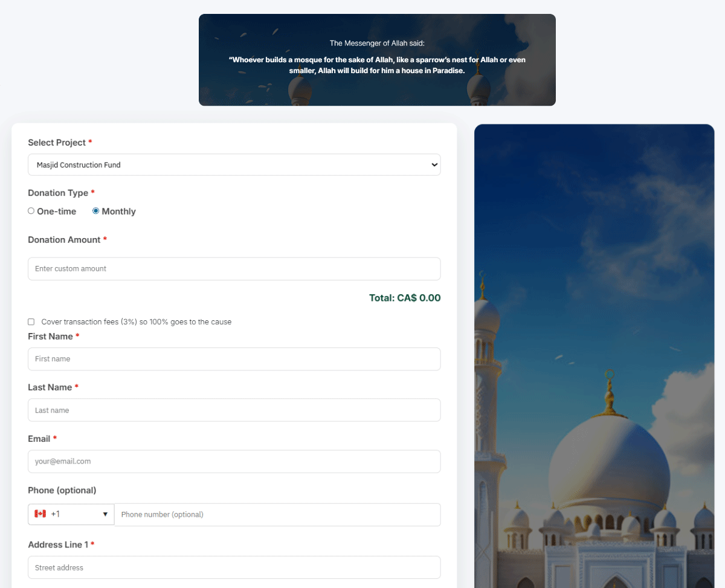The width and height of the screenshot is (725, 588).
Task: Click the Canadian flag icon in phone field
Action: pyautogui.click(x=40, y=514)
